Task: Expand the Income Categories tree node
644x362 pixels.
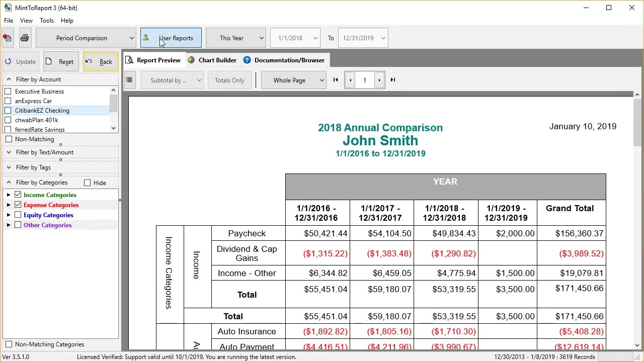Action: click(9, 195)
